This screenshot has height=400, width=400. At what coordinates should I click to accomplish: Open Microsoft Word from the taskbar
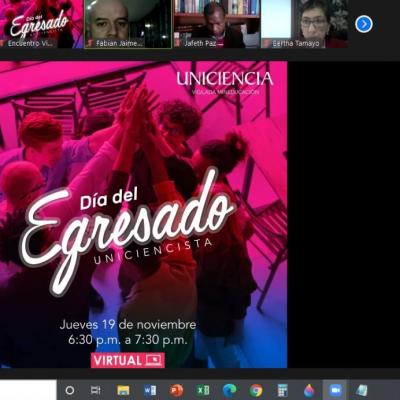(150, 390)
